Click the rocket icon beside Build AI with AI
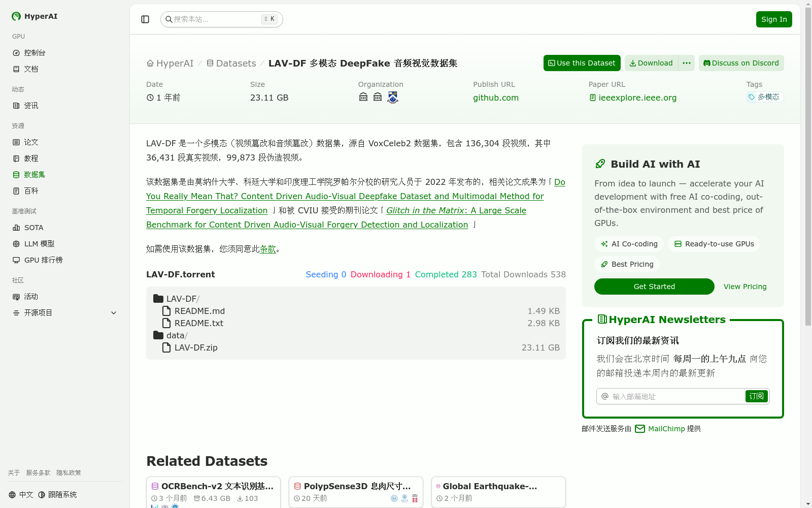This screenshot has width=812, height=508. click(x=600, y=164)
